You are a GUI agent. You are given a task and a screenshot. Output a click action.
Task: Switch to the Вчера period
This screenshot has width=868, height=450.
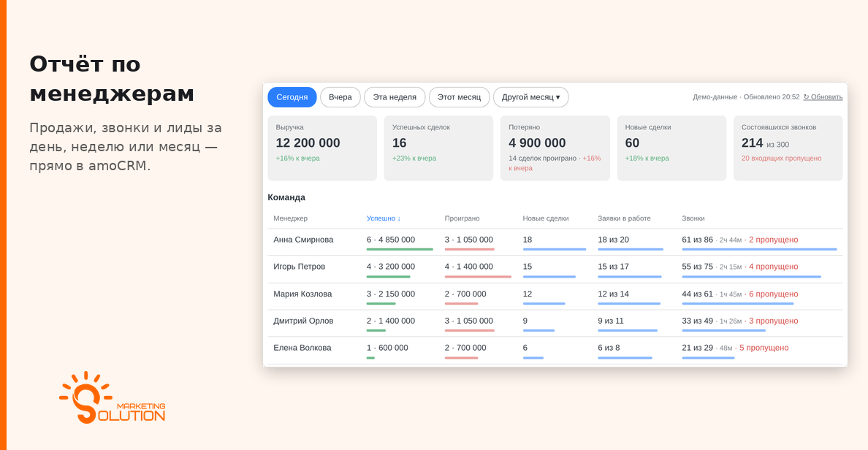tap(340, 97)
